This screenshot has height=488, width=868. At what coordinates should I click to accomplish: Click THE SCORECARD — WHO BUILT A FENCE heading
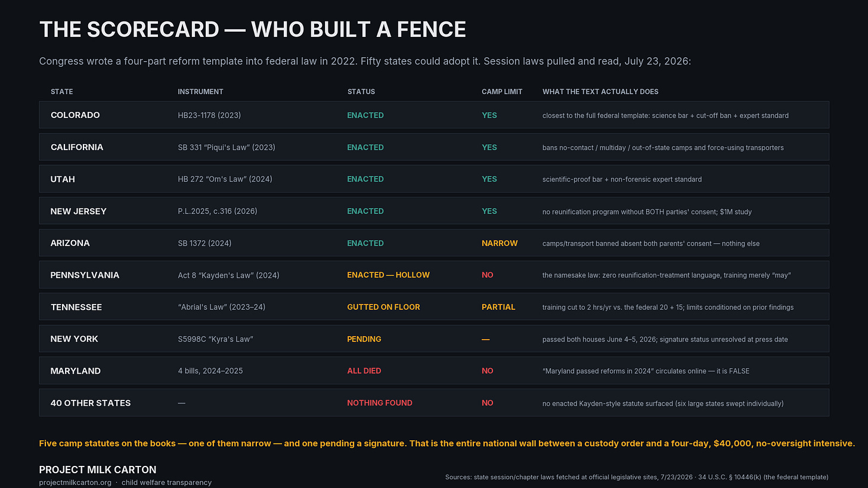[x=253, y=29]
